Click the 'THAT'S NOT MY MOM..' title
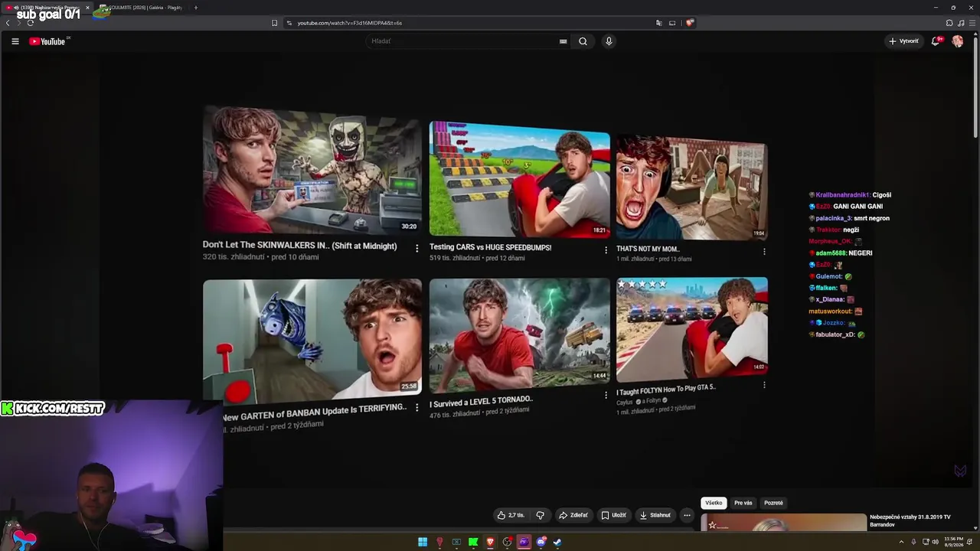 click(648, 249)
